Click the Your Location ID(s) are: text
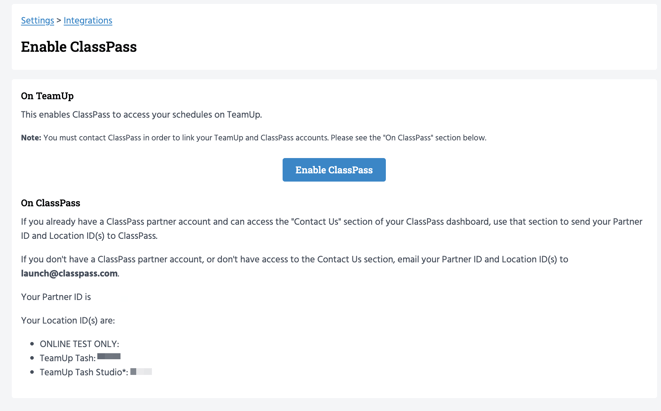Viewport: 661px width, 411px height. tap(68, 321)
